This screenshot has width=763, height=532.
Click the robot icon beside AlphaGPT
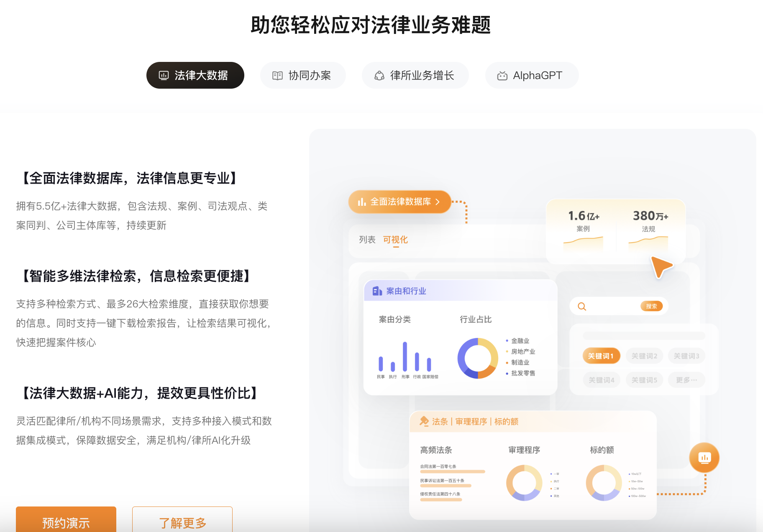click(x=502, y=76)
